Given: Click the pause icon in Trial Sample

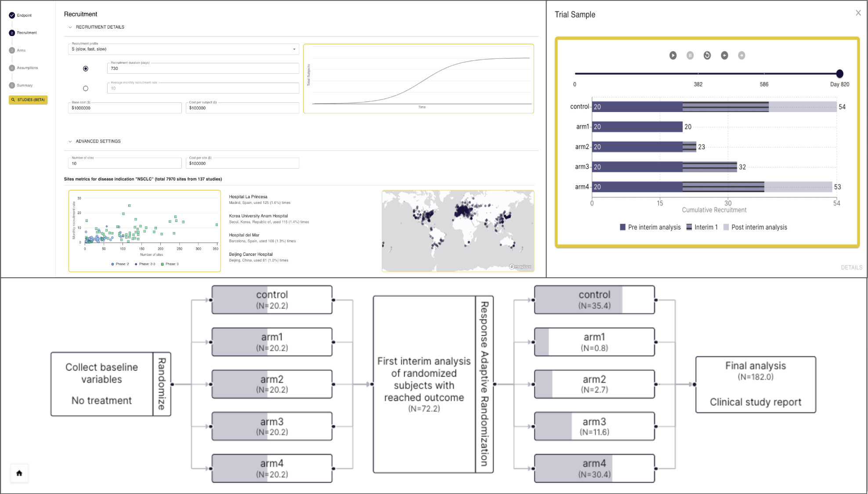Looking at the screenshot, I should coord(690,55).
